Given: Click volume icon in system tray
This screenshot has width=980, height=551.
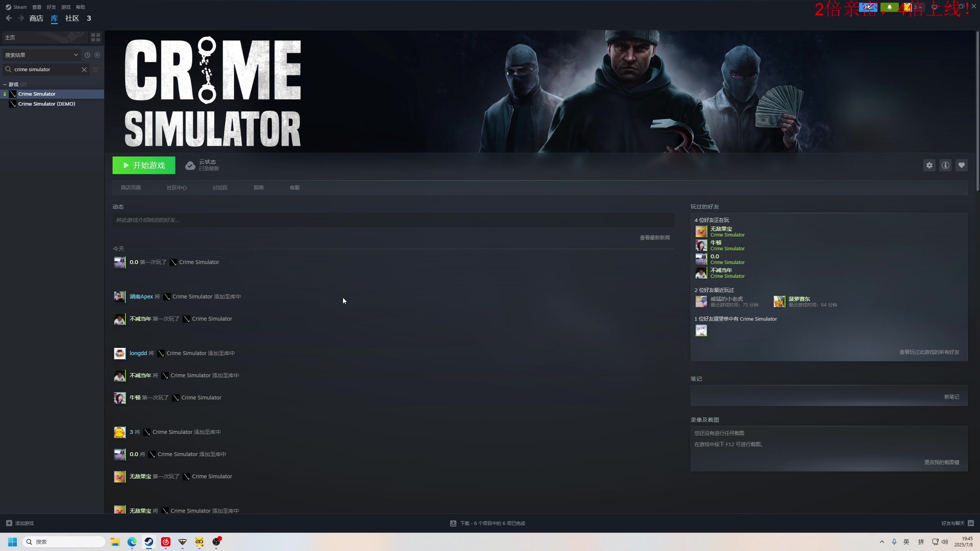Looking at the screenshot, I should pyautogui.click(x=945, y=542).
